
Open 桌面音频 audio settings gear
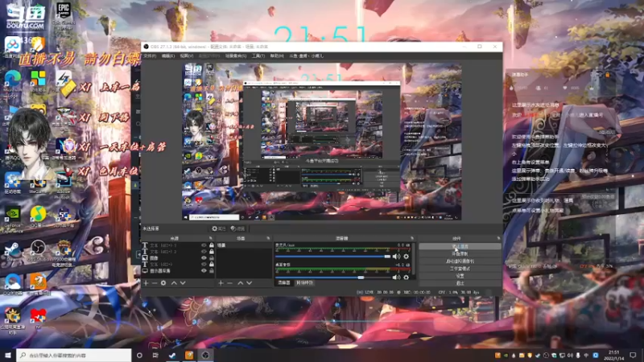click(407, 278)
